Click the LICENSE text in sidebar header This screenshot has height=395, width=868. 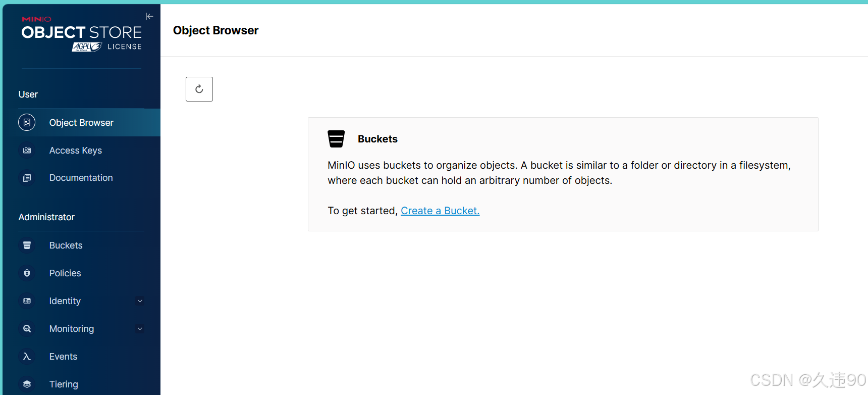pos(125,46)
